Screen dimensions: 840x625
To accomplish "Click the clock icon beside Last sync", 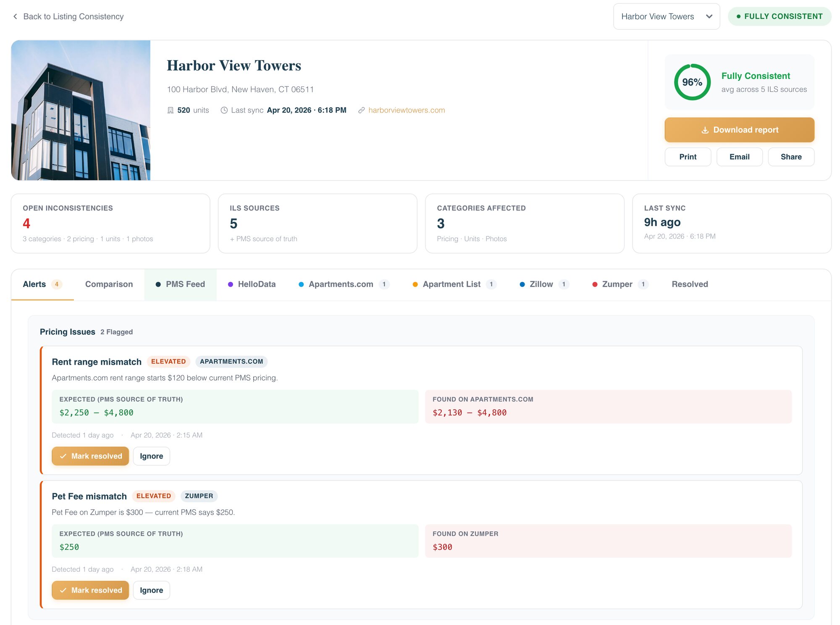I will pos(224,110).
